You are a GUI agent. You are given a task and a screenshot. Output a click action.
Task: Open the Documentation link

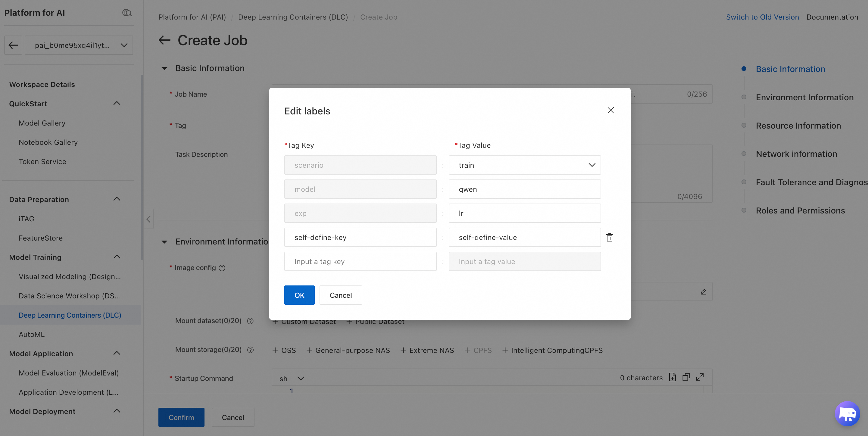click(832, 17)
